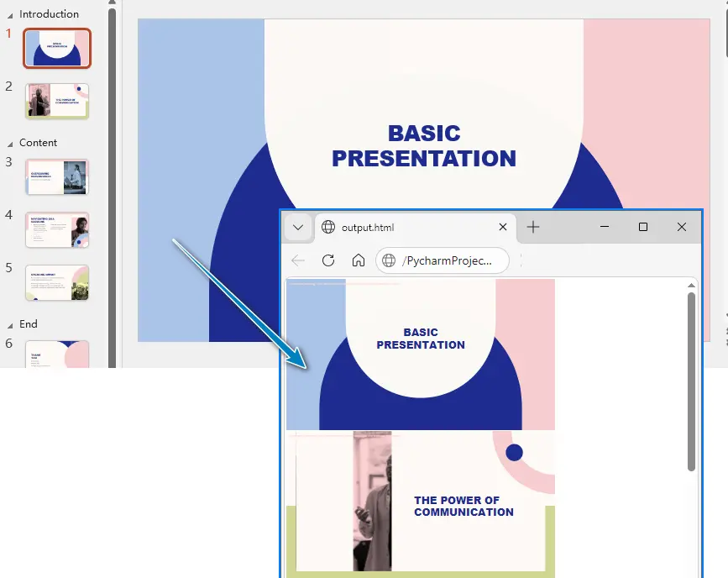The width and height of the screenshot is (728, 578).
Task: Click the browser page scrollbar up arrow
Action: point(691,286)
